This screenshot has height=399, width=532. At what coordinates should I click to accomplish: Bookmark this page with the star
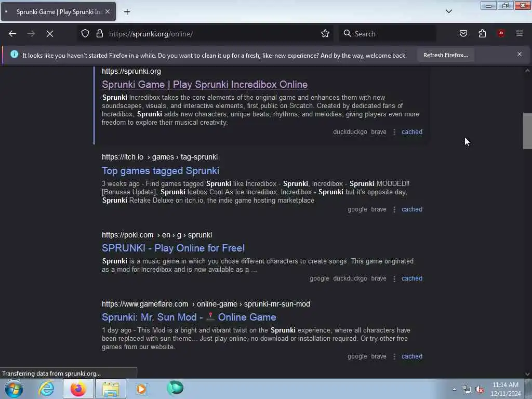pos(325,34)
